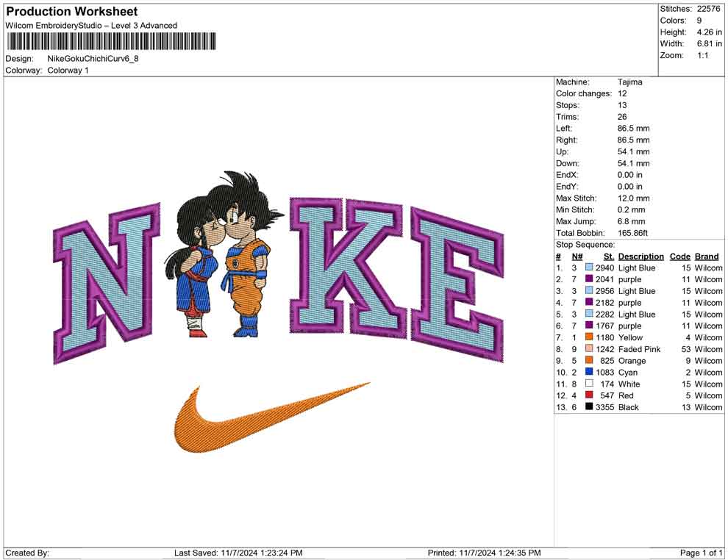Click the Machine value Tajima
728x560 pixels.
630,82
